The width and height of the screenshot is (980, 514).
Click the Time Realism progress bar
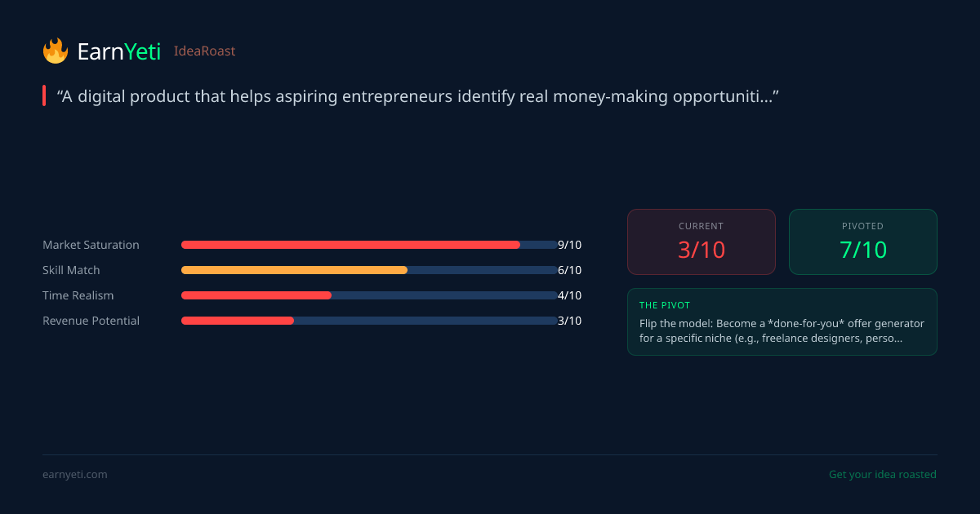coord(368,295)
